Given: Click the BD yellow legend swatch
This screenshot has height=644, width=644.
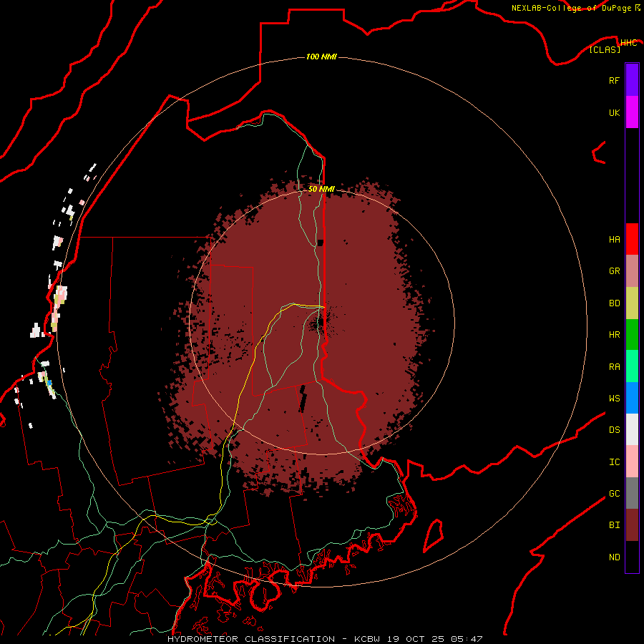Looking at the screenshot, I should tap(632, 303).
